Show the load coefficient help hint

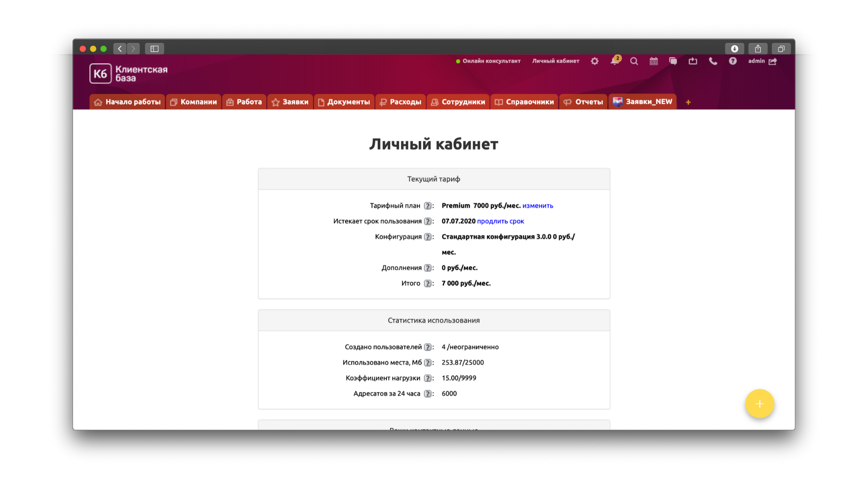[x=428, y=378]
